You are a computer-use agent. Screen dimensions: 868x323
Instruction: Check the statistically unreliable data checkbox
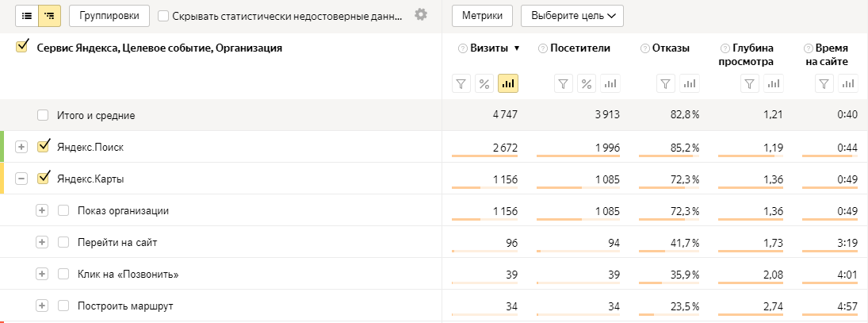163,15
